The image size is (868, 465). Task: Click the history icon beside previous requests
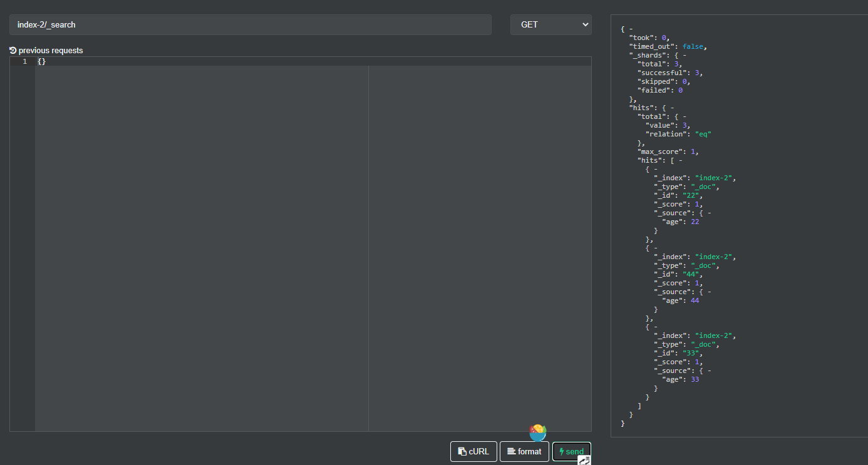(13, 50)
